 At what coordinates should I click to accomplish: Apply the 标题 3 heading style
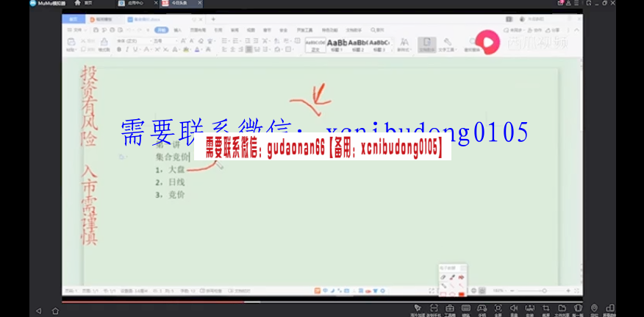[x=379, y=45]
